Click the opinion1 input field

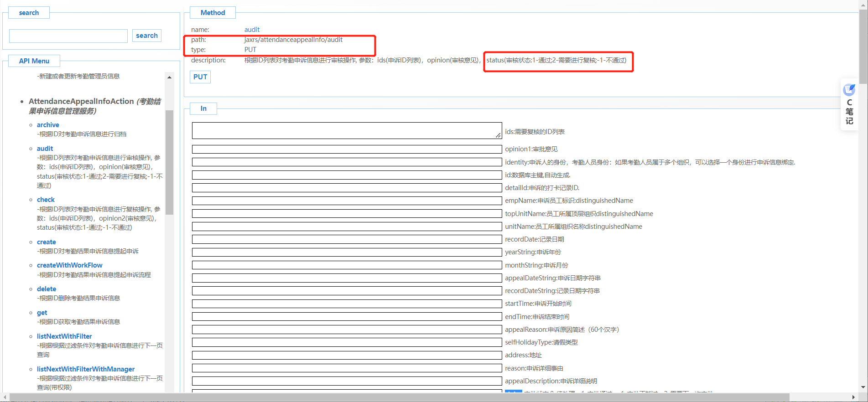(347, 149)
